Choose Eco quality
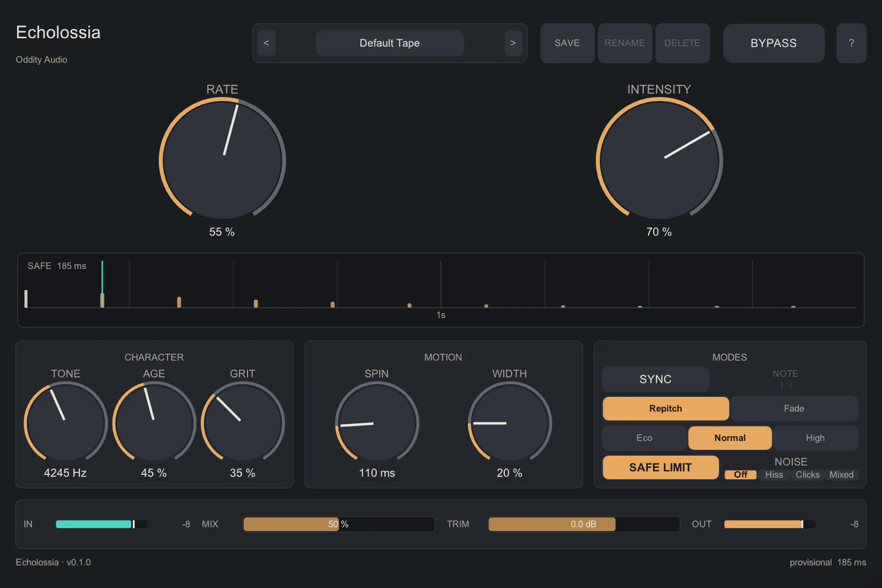The image size is (882, 588). click(644, 438)
